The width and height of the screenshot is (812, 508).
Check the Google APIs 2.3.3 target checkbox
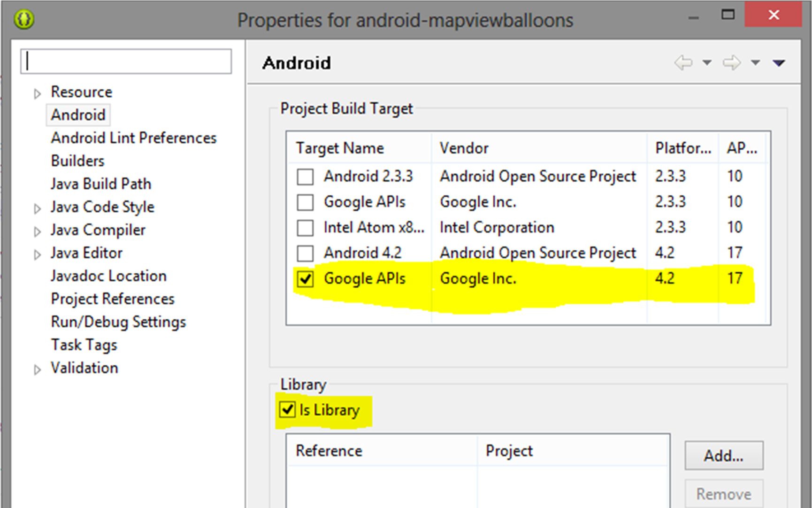point(305,202)
